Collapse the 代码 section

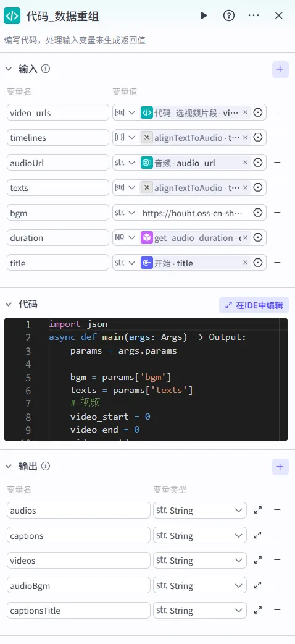coord(9,304)
